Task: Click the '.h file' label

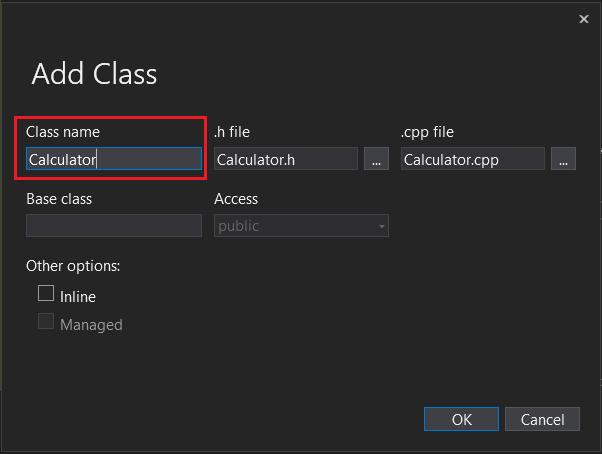Action: pos(233,131)
